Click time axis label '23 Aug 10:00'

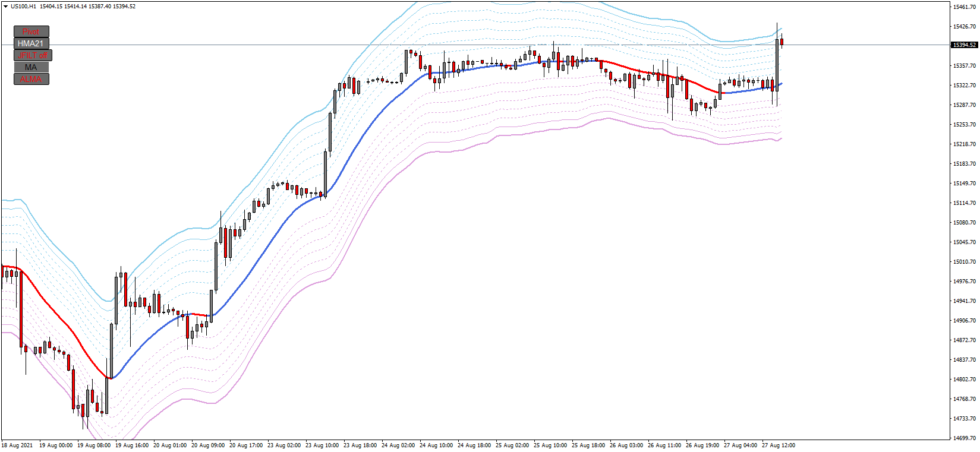(x=322, y=445)
